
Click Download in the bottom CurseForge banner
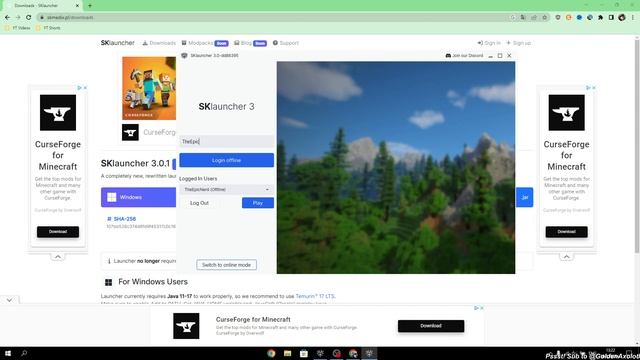431,326
